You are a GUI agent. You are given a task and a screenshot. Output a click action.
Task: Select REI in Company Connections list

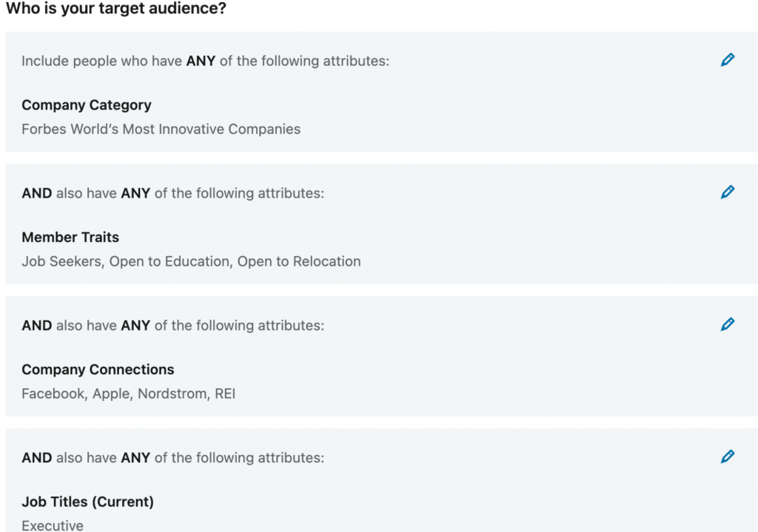pos(224,394)
